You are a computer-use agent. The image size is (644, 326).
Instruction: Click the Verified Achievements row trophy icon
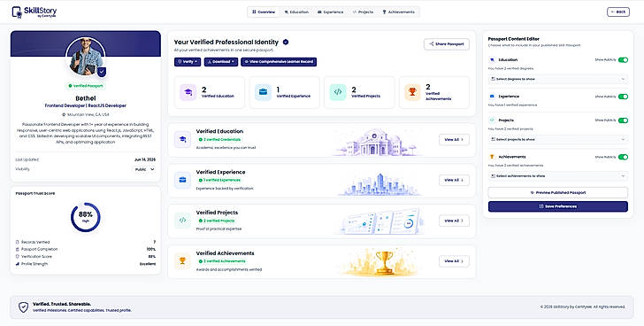[182, 261]
